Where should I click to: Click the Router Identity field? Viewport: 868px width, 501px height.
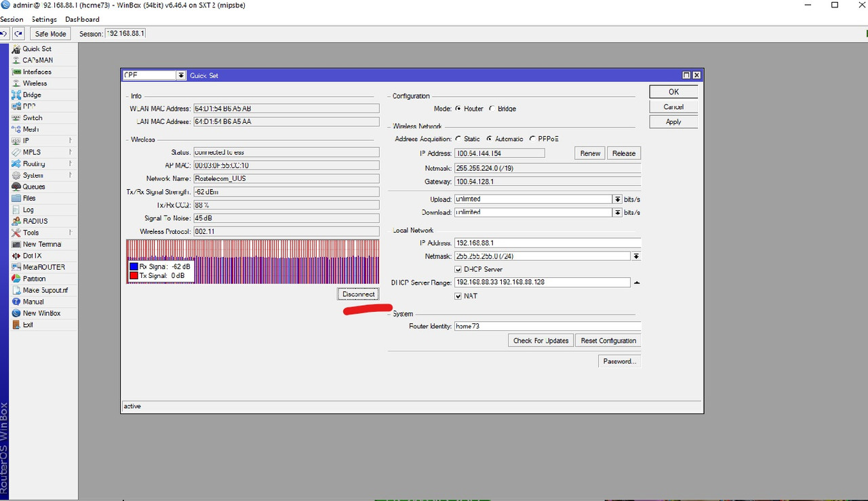click(x=547, y=326)
